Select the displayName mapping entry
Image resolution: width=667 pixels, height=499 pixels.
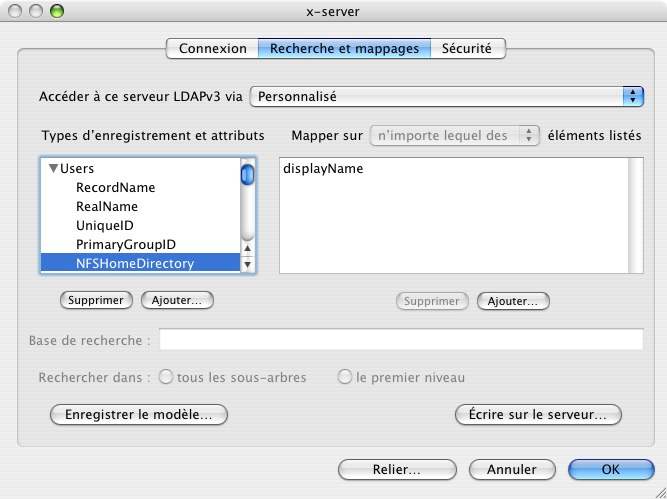click(323, 169)
